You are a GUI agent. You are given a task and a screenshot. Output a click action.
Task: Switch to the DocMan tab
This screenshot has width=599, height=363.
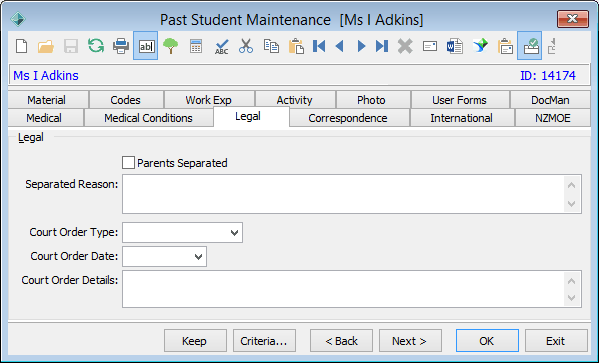tap(550, 100)
